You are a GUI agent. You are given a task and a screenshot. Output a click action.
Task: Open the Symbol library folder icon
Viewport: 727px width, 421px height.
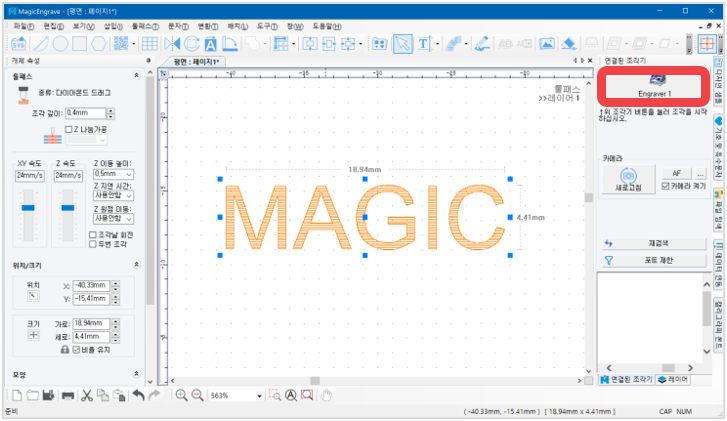(380, 44)
